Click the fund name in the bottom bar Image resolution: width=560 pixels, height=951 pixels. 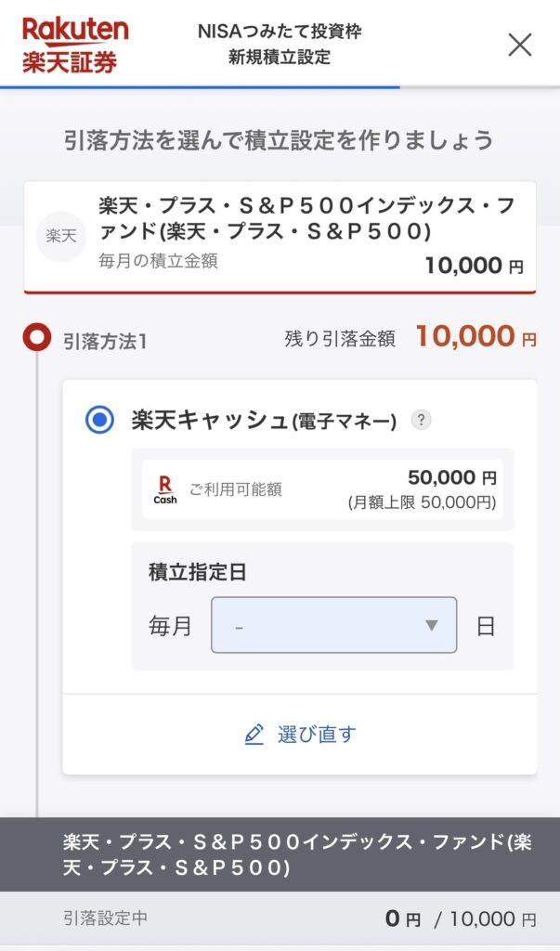pyautogui.click(x=295, y=854)
